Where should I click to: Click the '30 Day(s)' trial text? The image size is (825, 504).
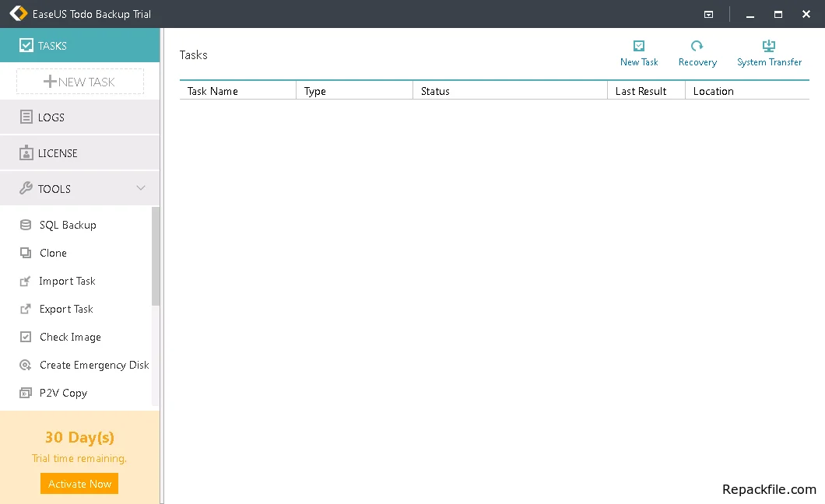point(79,437)
